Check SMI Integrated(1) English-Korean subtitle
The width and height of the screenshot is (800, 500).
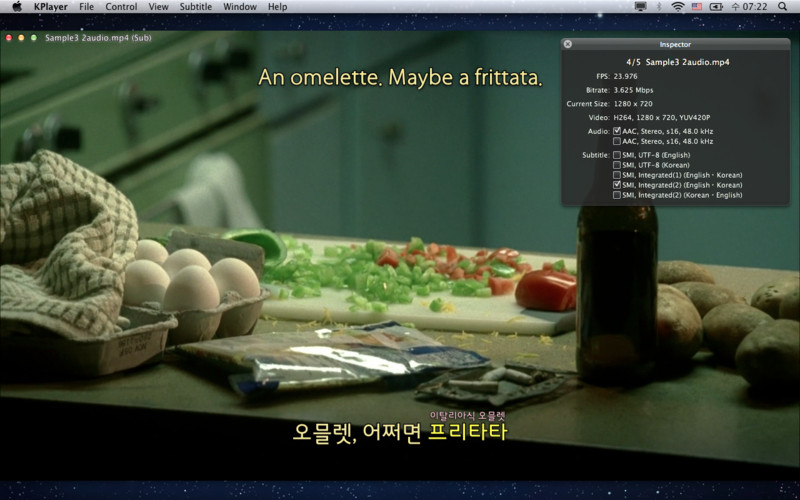pos(616,175)
